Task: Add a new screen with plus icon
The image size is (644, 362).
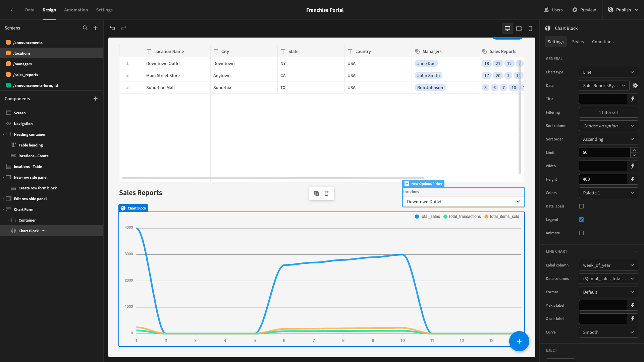Action: 96,28
